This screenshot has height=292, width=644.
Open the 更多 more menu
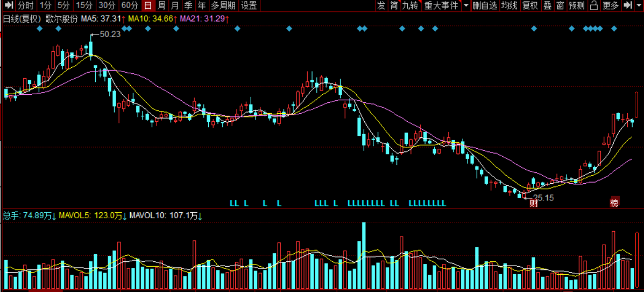coord(610,5)
